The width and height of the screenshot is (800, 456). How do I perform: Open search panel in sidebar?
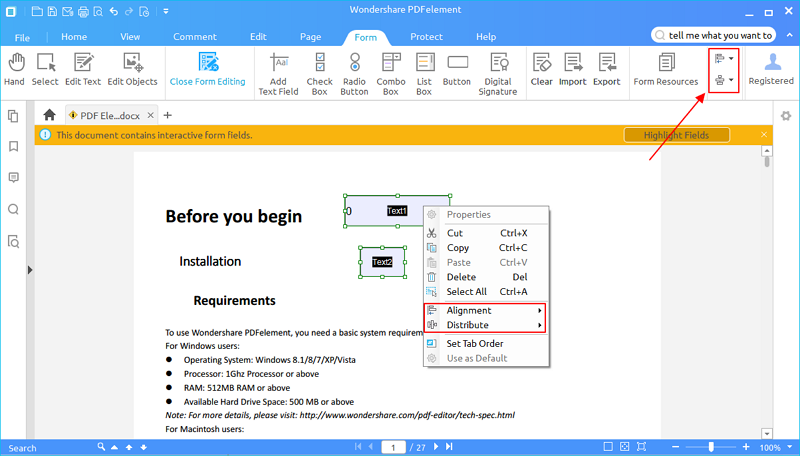[13, 209]
